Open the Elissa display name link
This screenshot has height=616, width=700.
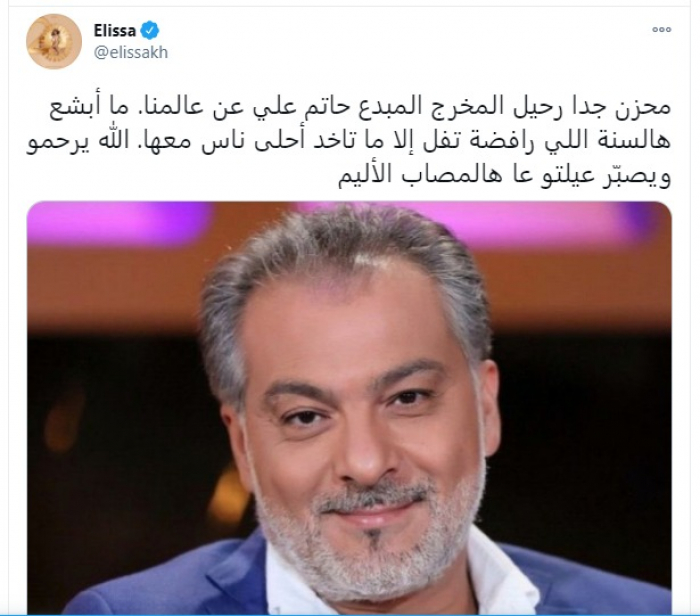pyautogui.click(x=115, y=30)
